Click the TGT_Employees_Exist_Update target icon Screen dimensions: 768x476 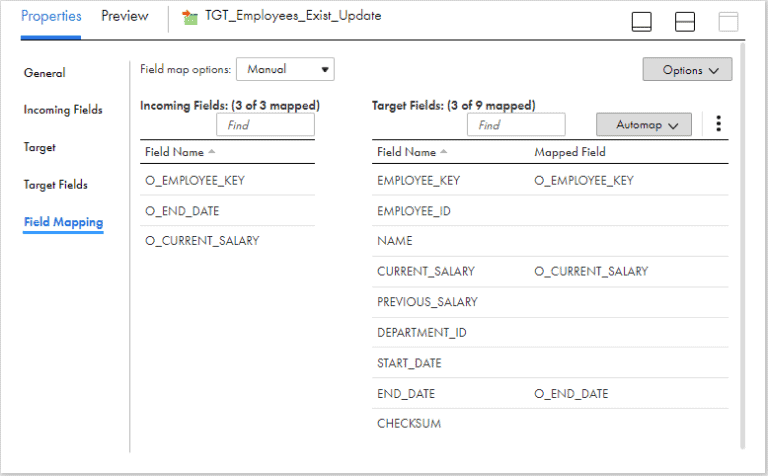pos(190,17)
